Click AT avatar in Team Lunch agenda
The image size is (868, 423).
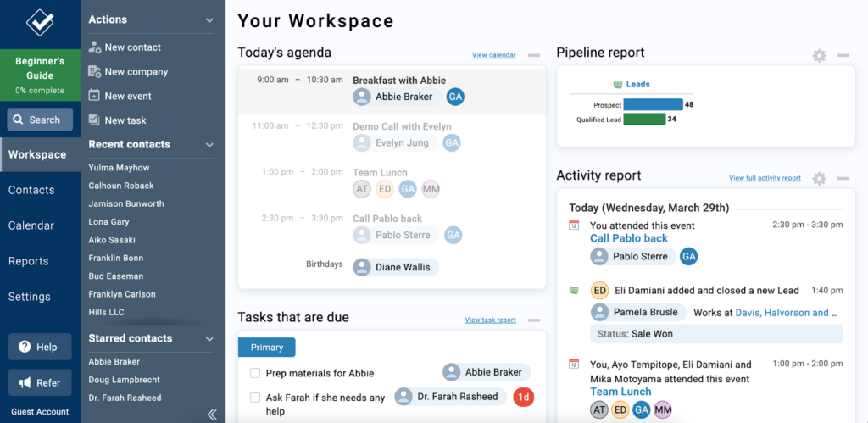(362, 189)
